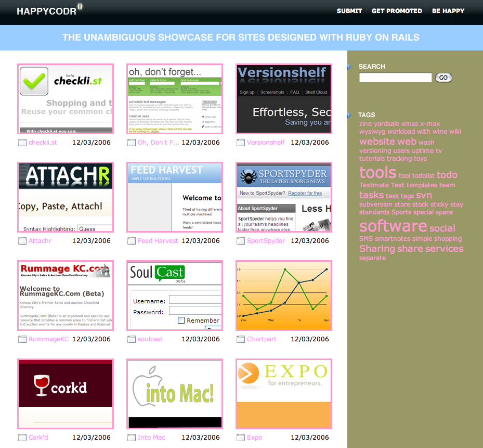The height and width of the screenshot is (448, 483).
Task: Open the SUBMIT menu item
Action: [349, 11]
